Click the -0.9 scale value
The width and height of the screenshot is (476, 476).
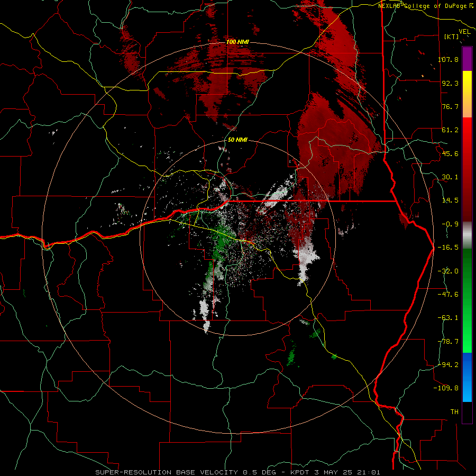tap(450, 224)
